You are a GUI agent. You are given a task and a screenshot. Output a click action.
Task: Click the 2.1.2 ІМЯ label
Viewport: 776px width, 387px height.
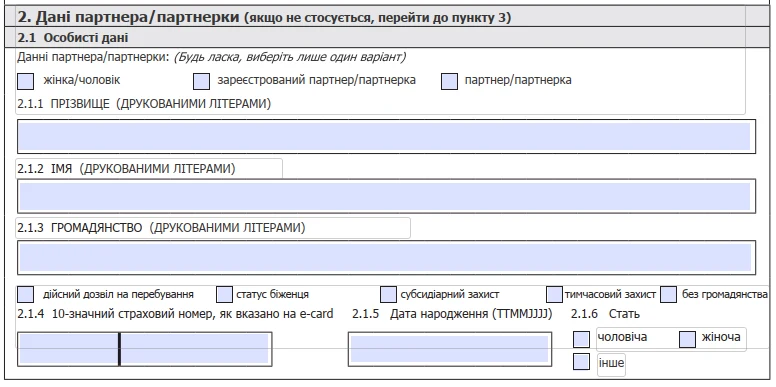[126, 169]
